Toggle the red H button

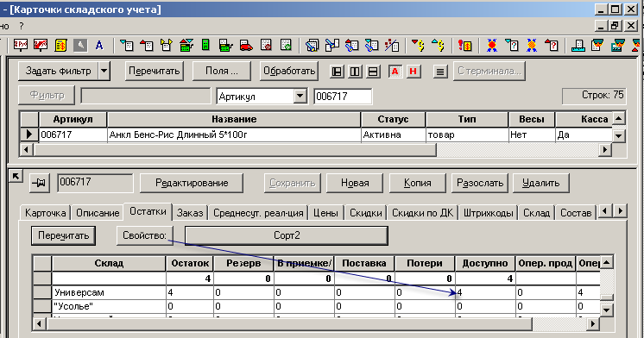click(414, 72)
